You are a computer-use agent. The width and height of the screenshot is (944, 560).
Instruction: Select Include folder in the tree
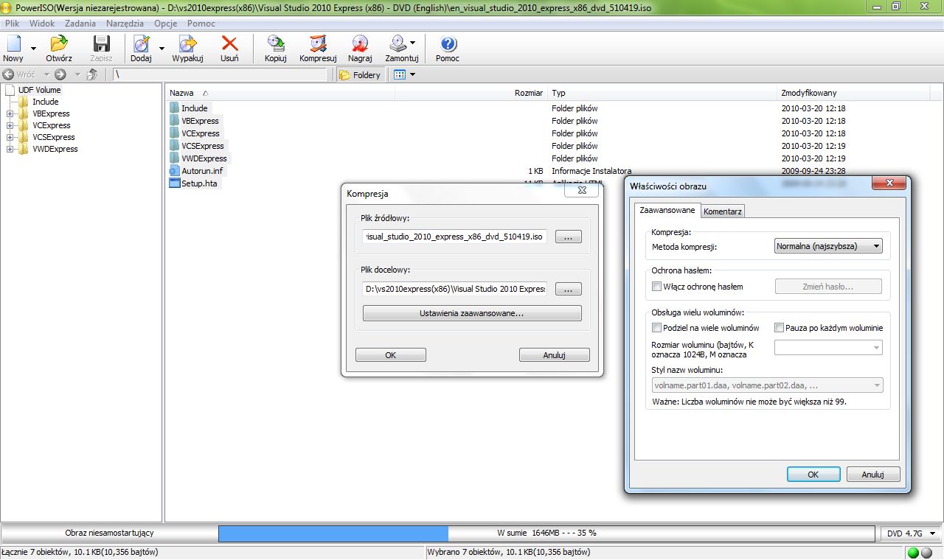point(46,102)
